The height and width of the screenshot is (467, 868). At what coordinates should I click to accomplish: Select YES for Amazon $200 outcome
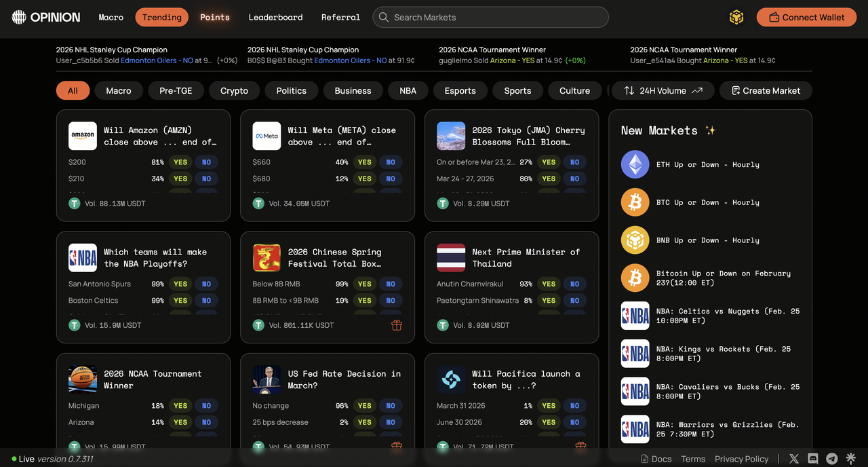[180, 162]
